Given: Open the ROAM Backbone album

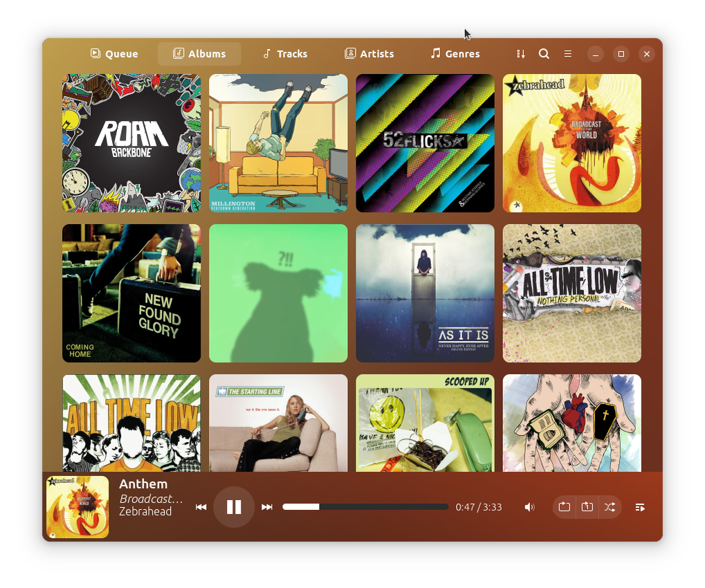Looking at the screenshot, I should click(131, 143).
